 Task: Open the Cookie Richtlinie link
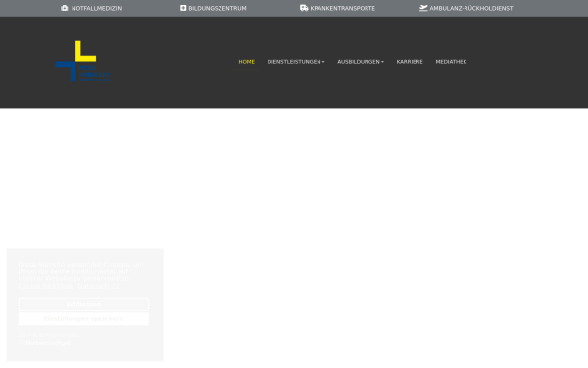45,286
